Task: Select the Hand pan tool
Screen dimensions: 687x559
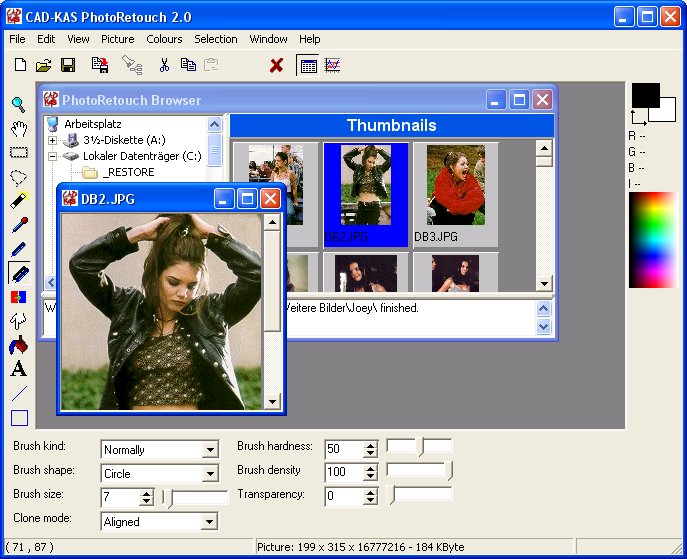Action: click(x=19, y=128)
